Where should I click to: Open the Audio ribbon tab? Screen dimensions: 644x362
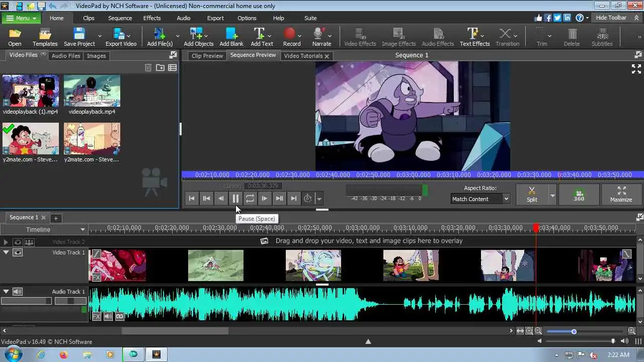pos(184,18)
